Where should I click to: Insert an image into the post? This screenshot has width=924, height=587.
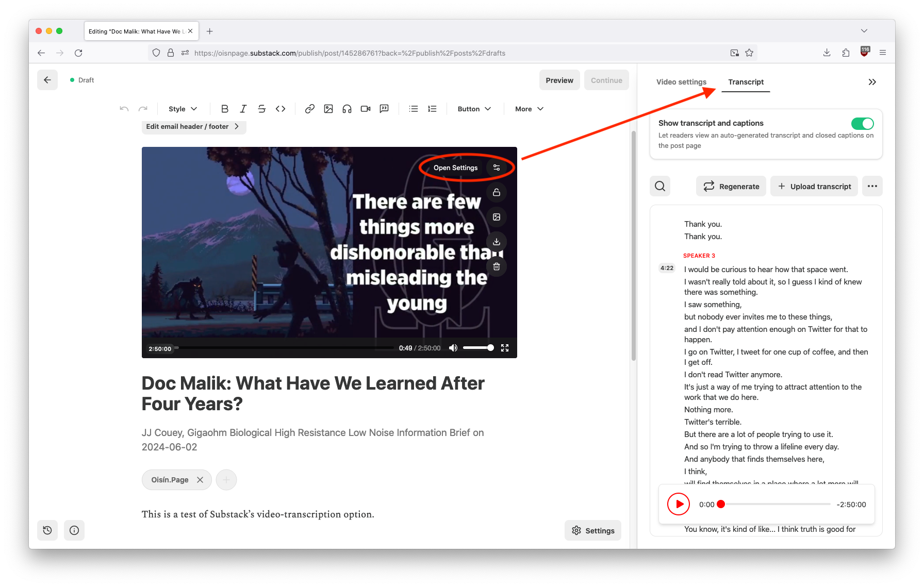click(328, 109)
